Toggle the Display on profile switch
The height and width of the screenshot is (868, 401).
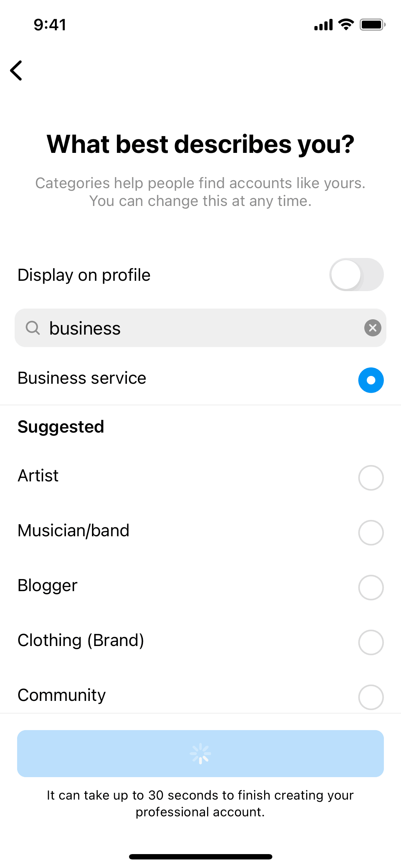pyautogui.click(x=356, y=275)
